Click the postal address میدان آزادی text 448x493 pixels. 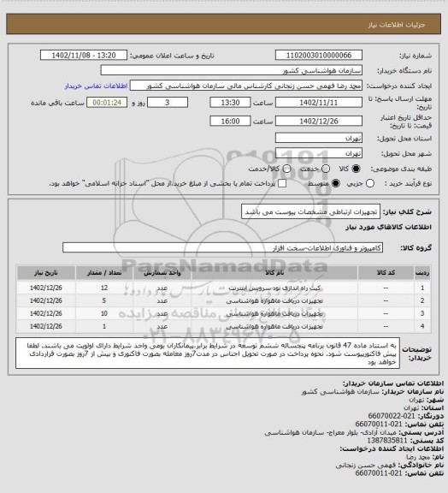tap(330, 432)
